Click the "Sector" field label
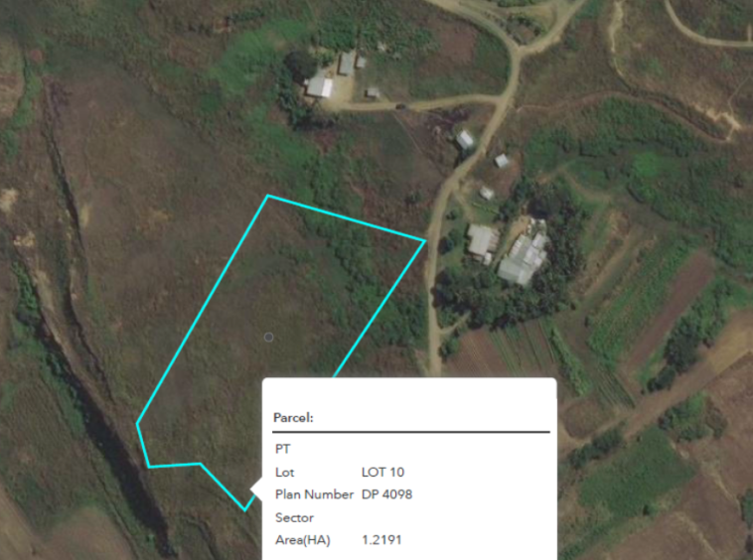 pyautogui.click(x=294, y=517)
